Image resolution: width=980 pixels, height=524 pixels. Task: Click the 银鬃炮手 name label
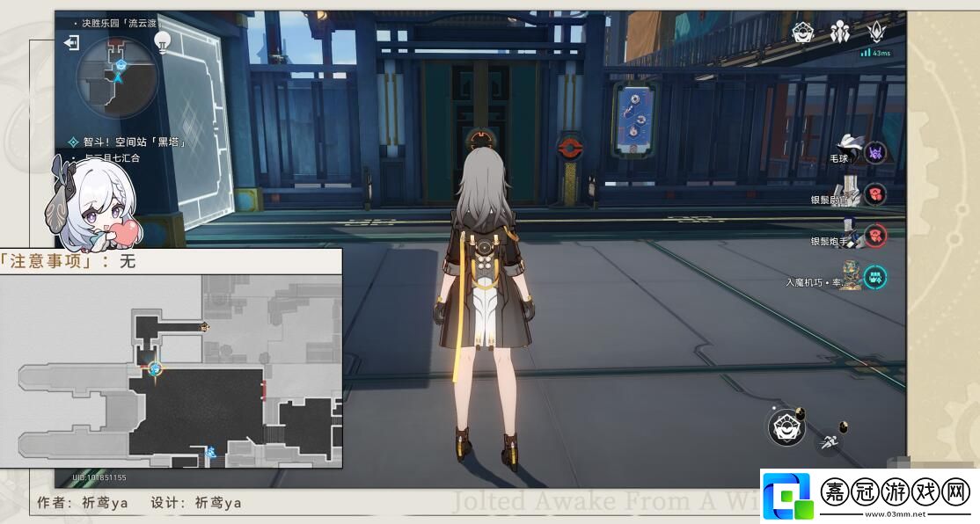(x=830, y=241)
